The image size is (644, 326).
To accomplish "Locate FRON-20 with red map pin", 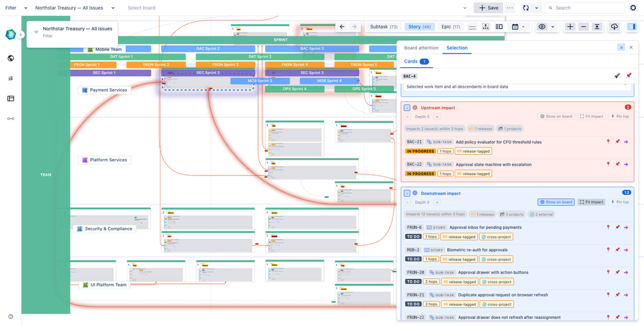I will [609, 272].
